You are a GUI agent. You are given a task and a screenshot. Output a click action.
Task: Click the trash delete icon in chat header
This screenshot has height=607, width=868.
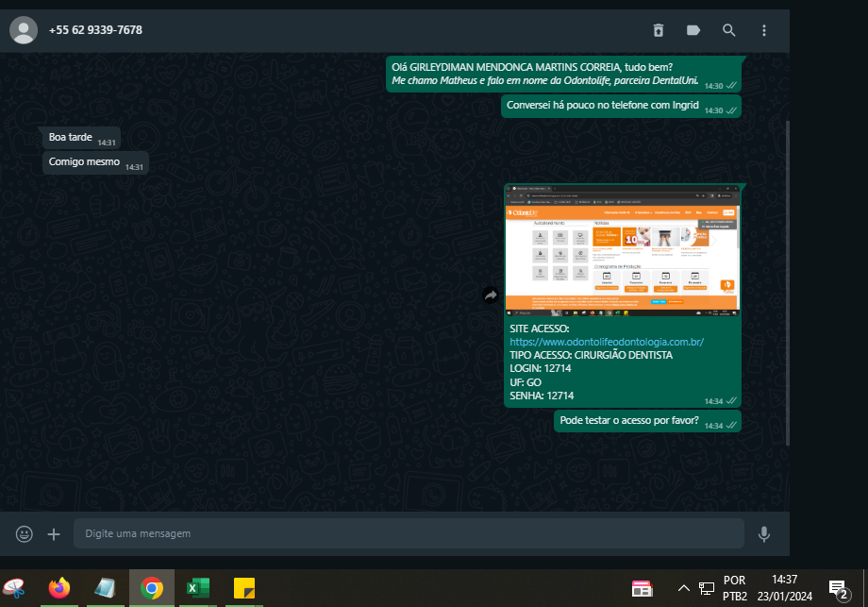tap(659, 30)
